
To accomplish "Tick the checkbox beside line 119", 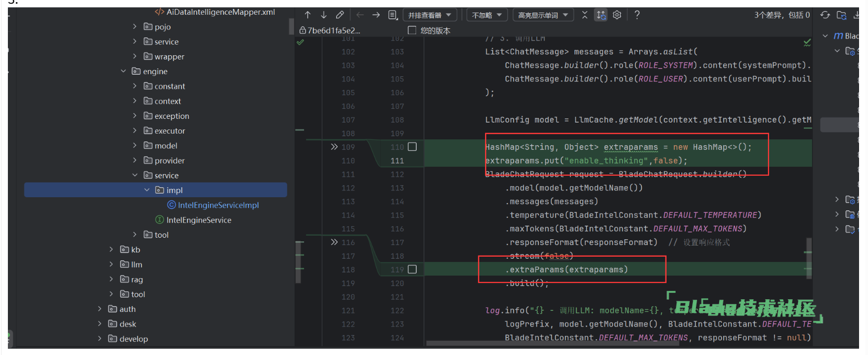I will tap(412, 269).
